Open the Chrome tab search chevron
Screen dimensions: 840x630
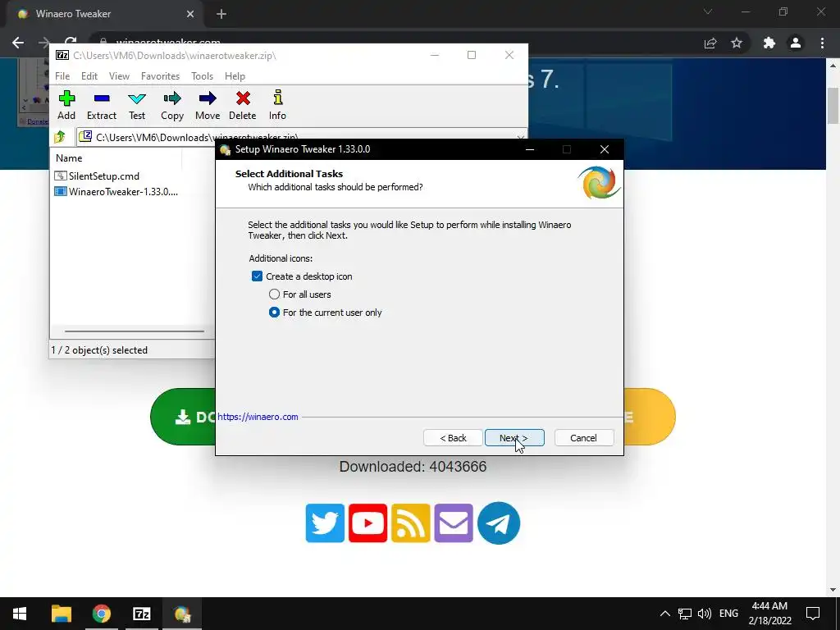[708, 11]
